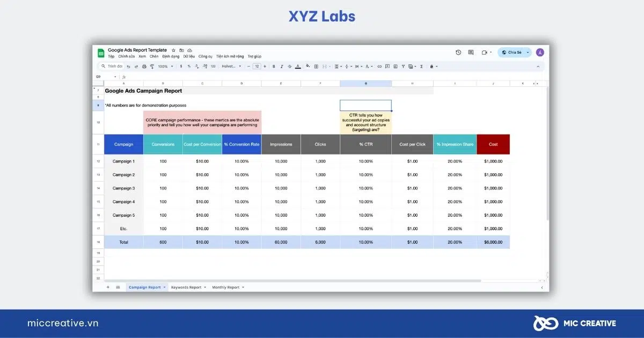Screen dimensions: 644x338
Task: Select the outlined cell G9
Action: pos(365,105)
